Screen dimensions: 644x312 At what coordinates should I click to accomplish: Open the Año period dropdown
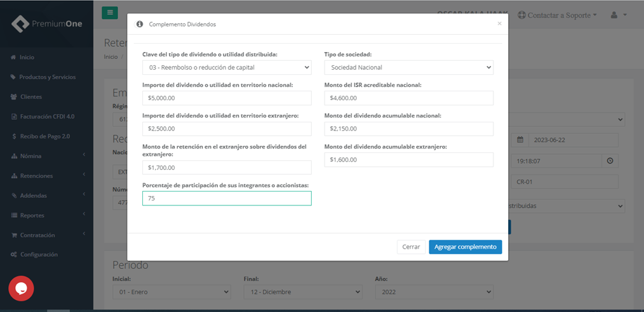434,292
